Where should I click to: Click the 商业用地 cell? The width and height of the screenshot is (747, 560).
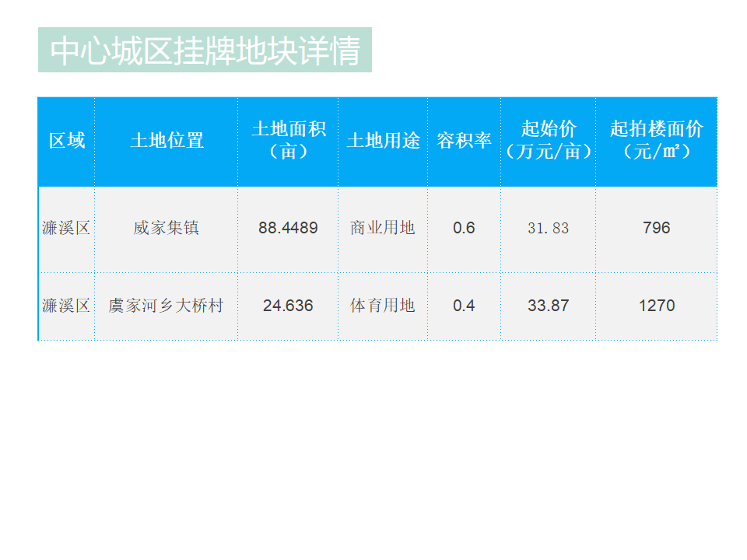383,228
